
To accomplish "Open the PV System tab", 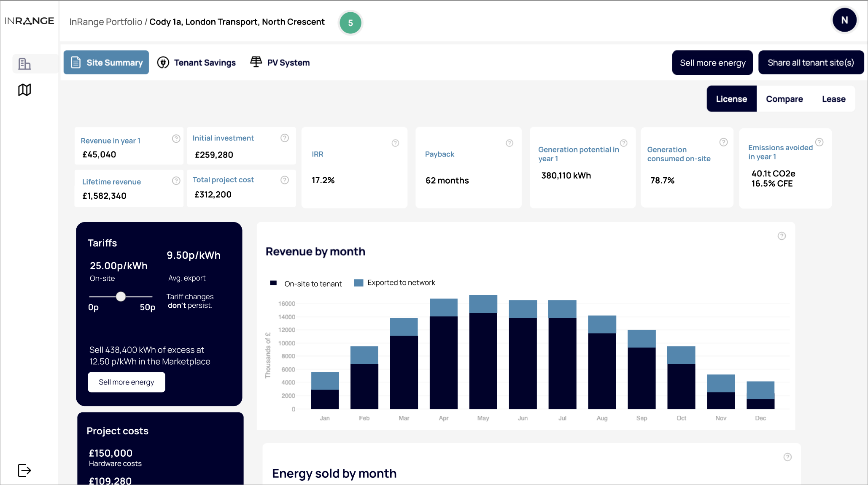I will tap(280, 62).
